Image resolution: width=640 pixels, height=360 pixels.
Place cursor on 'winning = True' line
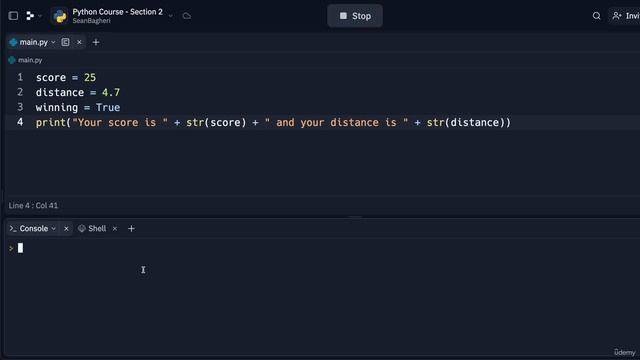coord(78,108)
